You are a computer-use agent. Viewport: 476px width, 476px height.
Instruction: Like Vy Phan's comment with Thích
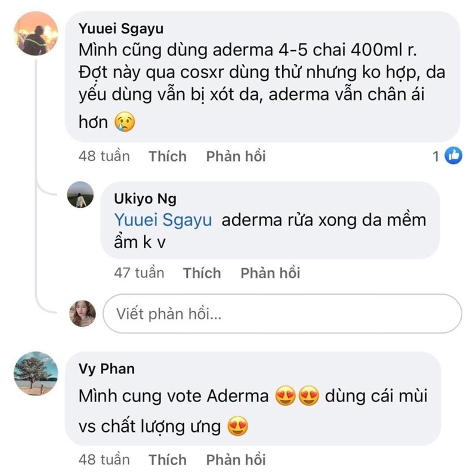(168, 460)
